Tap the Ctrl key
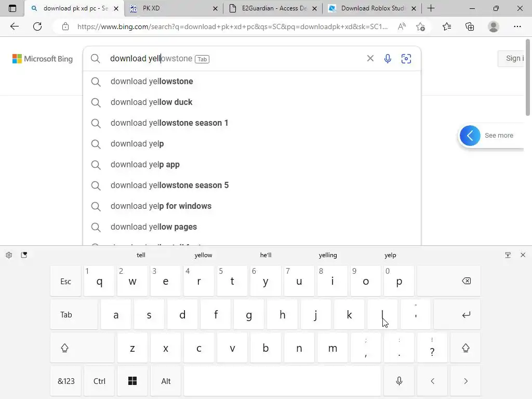Image resolution: width=532 pixels, height=399 pixels. [99, 381]
